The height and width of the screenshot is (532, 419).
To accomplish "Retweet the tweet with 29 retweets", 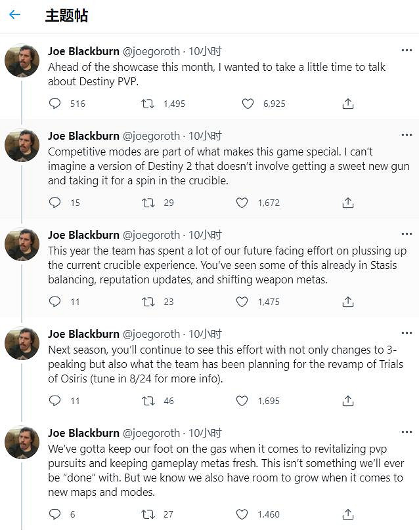I will coord(148,203).
